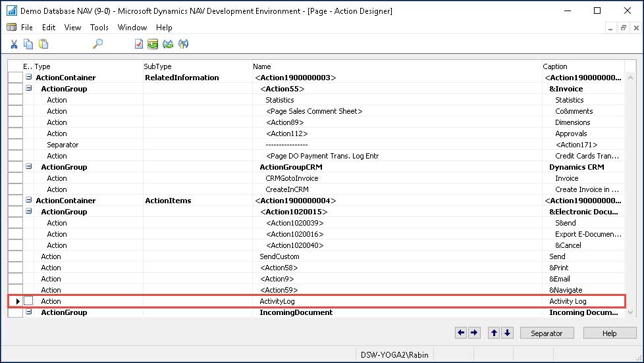Click the DSW-YOGA2\Rabin status bar entry

click(394, 355)
